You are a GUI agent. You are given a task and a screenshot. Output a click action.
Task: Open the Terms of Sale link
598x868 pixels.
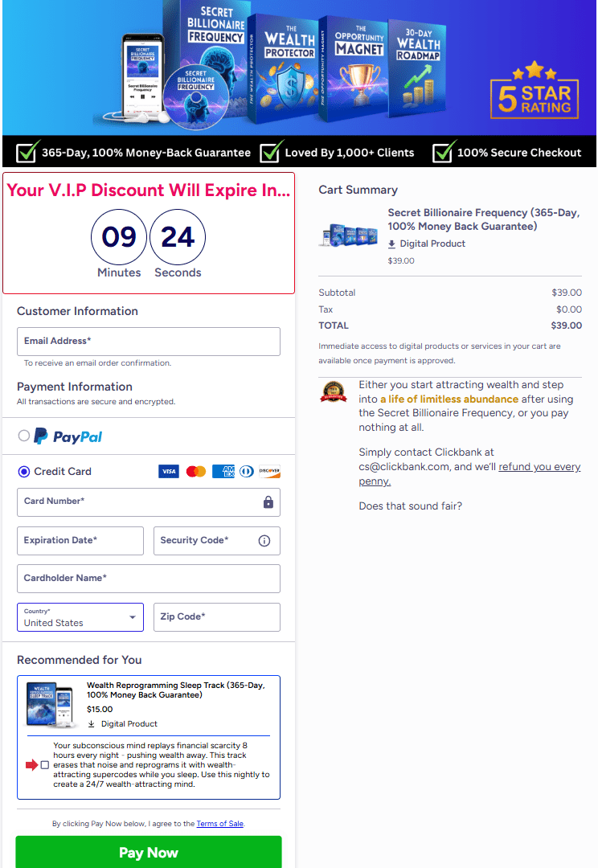pyautogui.click(x=219, y=824)
